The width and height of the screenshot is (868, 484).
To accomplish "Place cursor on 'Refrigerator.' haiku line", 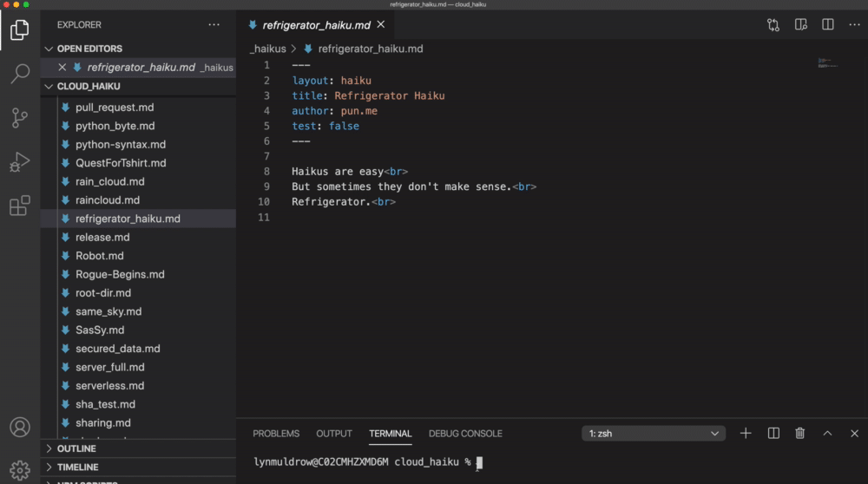I will 343,202.
